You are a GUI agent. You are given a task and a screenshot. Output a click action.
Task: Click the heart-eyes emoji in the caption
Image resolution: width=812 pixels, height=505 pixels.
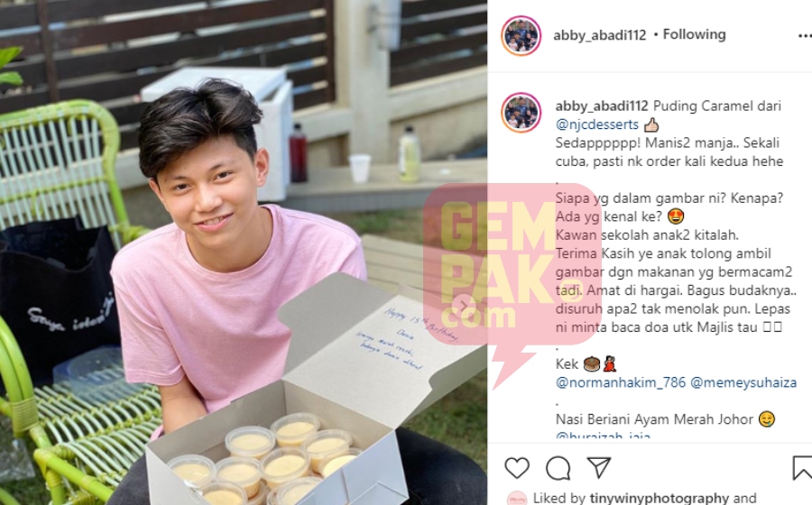tap(676, 216)
